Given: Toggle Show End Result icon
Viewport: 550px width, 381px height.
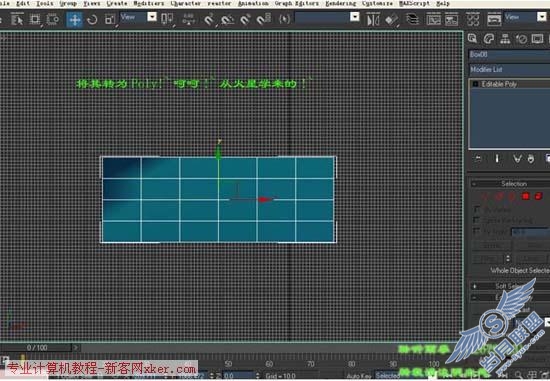Looking at the screenshot, I should tap(497, 159).
